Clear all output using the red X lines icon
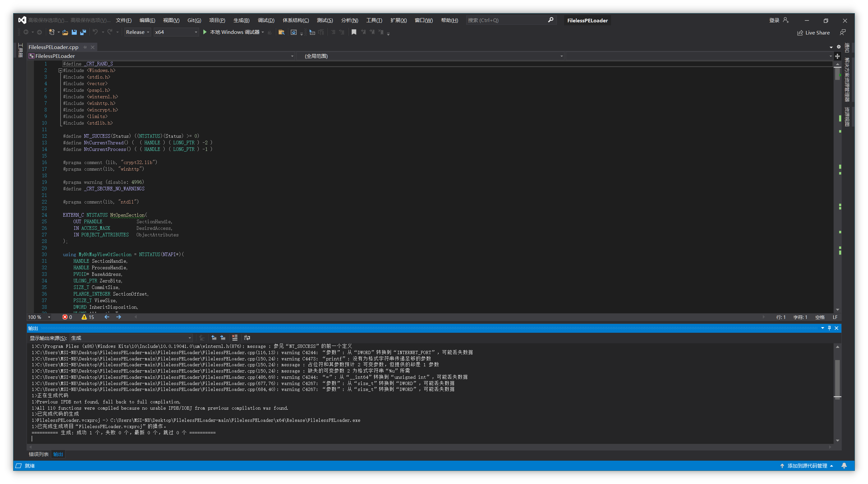This screenshot has height=484, width=868. tap(235, 338)
